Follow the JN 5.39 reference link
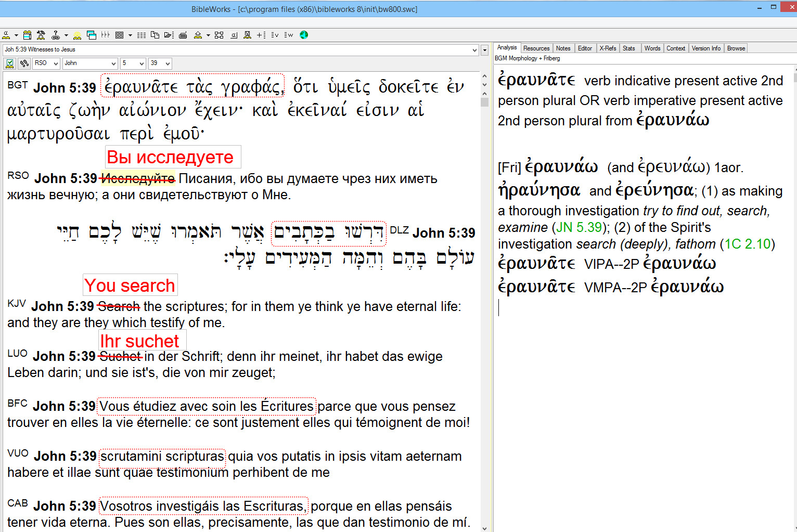Image resolution: width=797 pixels, height=532 pixels. pyautogui.click(x=579, y=227)
